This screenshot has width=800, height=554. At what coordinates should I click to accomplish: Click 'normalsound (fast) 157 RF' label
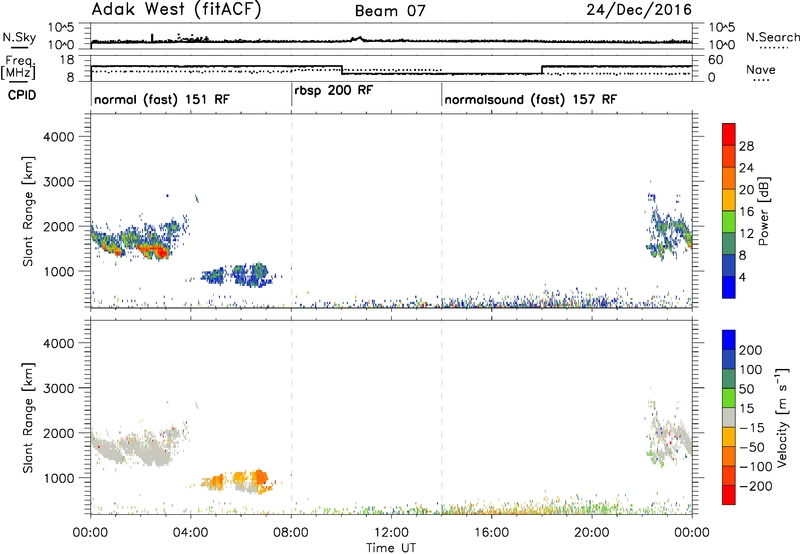[531, 99]
